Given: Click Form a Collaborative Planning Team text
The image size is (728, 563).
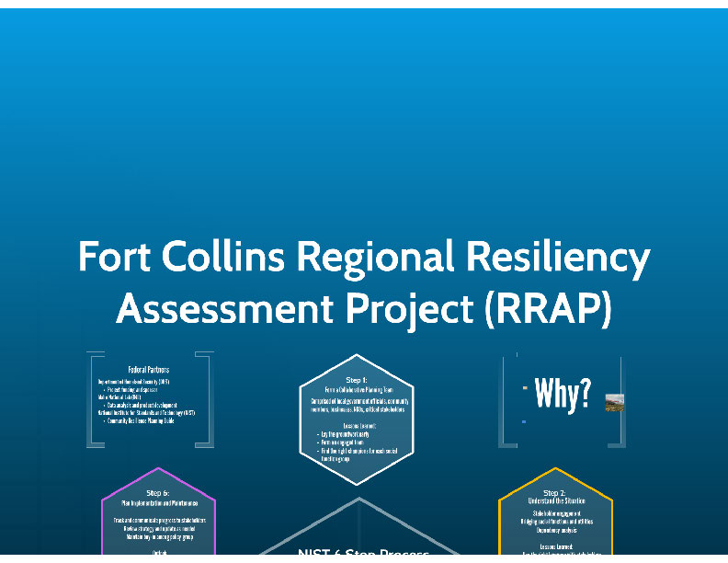Looking at the screenshot, I should click(356, 389).
